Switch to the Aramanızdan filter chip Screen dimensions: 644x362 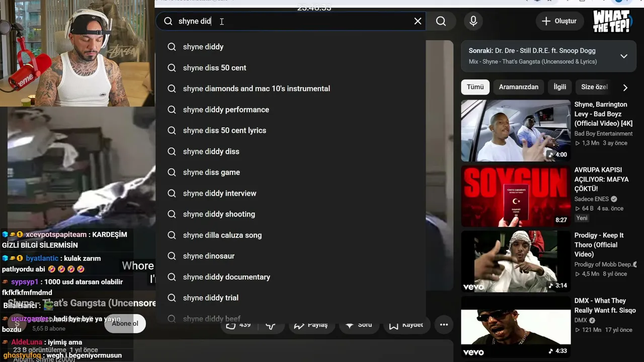tap(518, 87)
